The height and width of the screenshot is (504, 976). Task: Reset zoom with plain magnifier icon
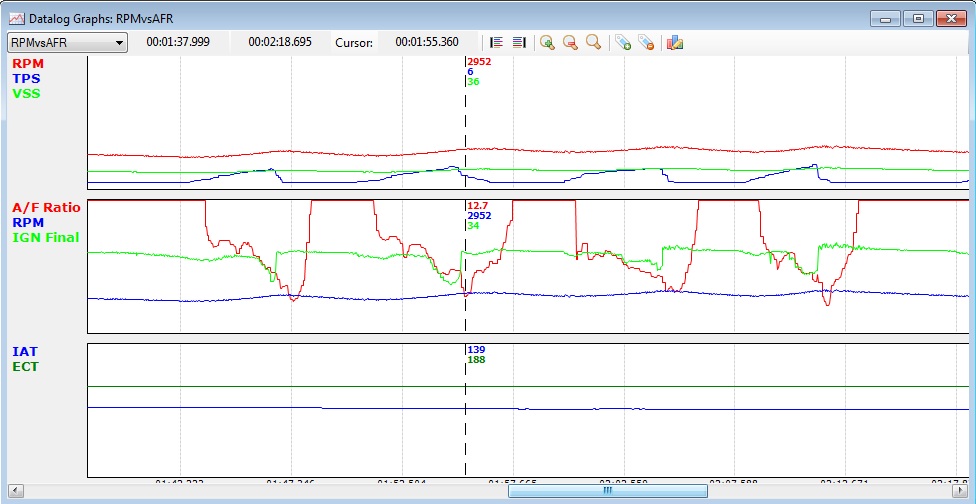pyautogui.click(x=593, y=42)
